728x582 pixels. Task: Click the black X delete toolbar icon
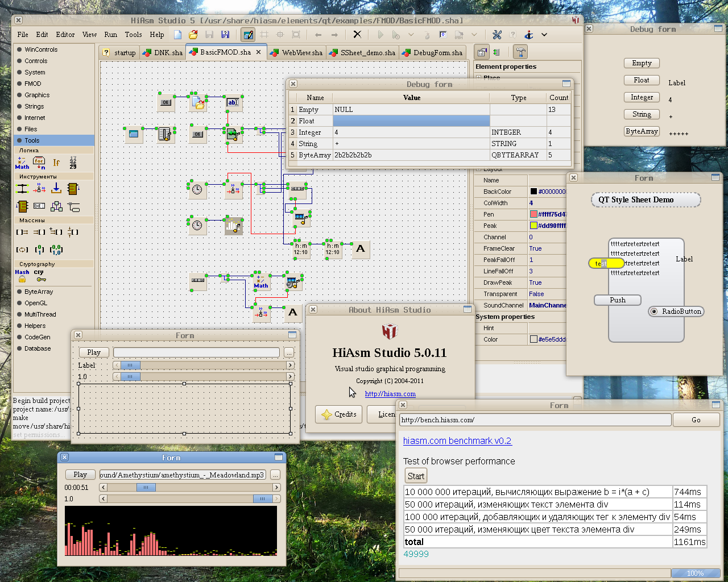pos(357,35)
